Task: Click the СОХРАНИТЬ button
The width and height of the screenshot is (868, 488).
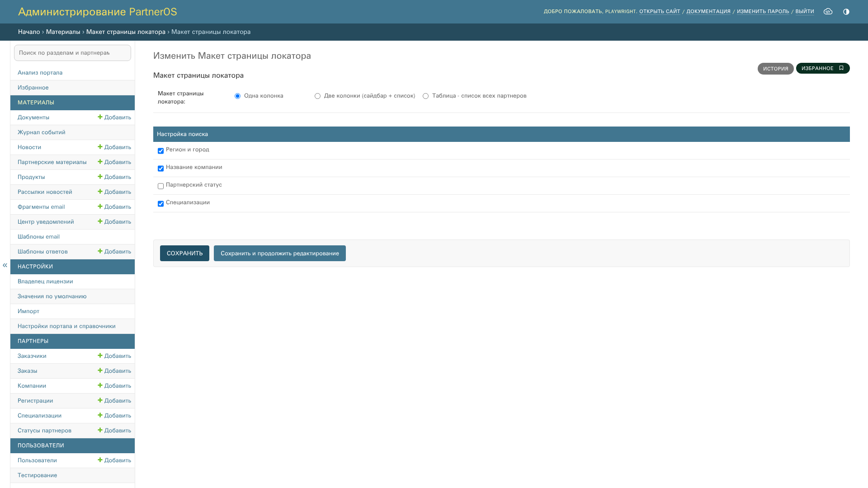Action: (x=184, y=253)
